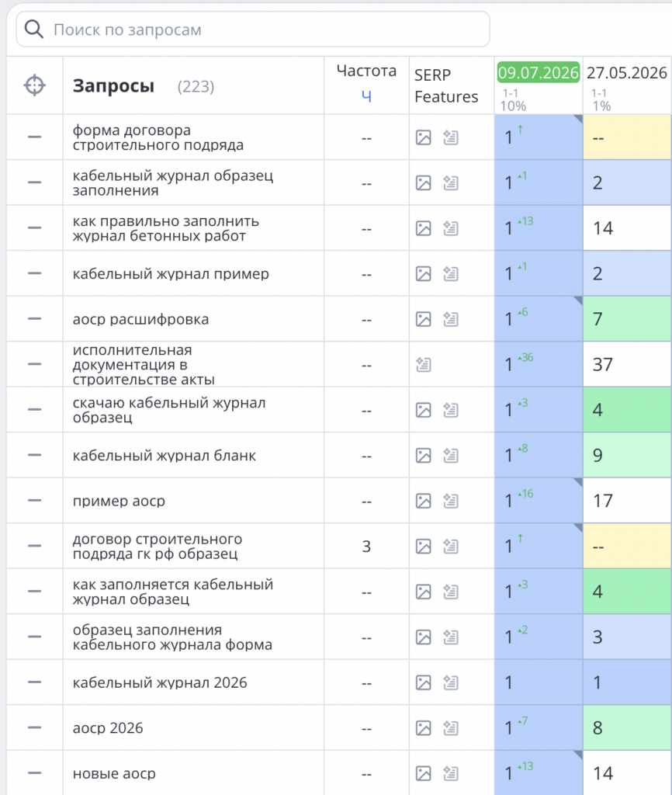
Task: Click position cell 17 for 'пример аоср'
Action: (628, 501)
